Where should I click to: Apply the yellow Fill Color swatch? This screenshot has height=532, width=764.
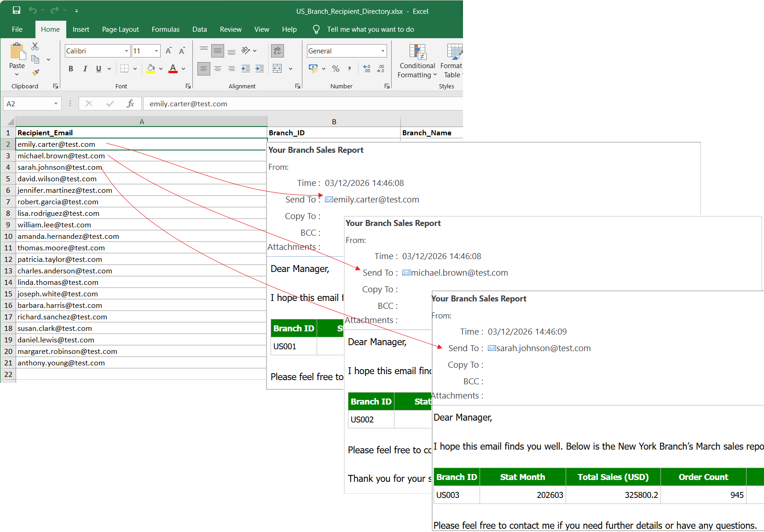tap(151, 69)
